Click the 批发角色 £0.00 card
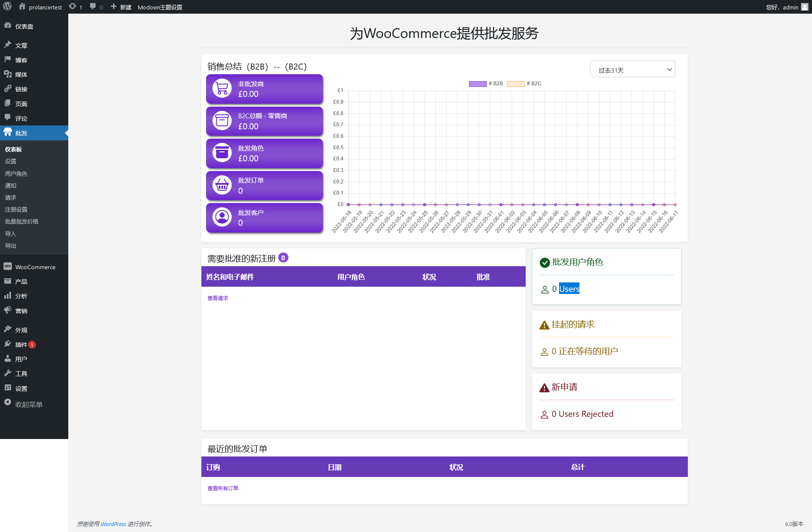 (x=265, y=153)
